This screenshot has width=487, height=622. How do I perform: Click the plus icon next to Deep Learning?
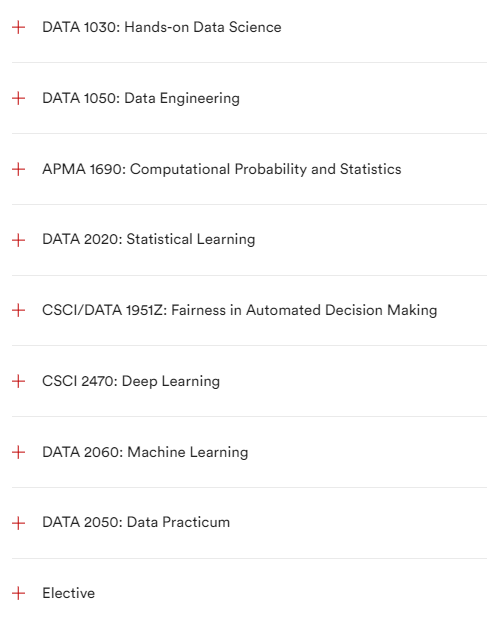click(18, 381)
